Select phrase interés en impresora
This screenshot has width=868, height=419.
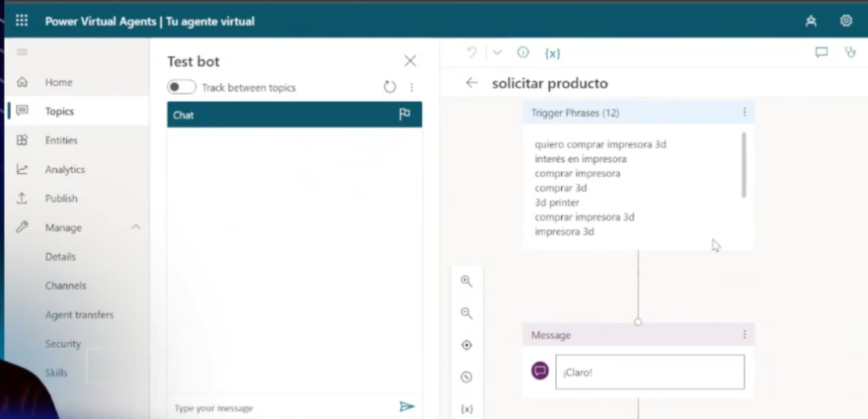pyautogui.click(x=581, y=159)
